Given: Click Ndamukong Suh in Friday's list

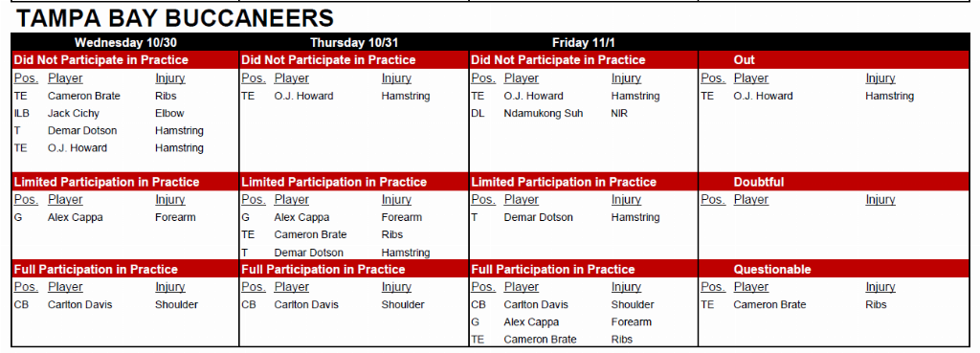Looking at the screenshot, I should [x=544, y=114].
